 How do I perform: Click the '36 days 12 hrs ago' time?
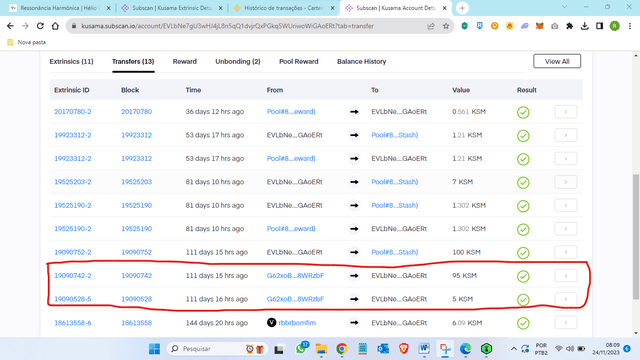coord(215,112)
